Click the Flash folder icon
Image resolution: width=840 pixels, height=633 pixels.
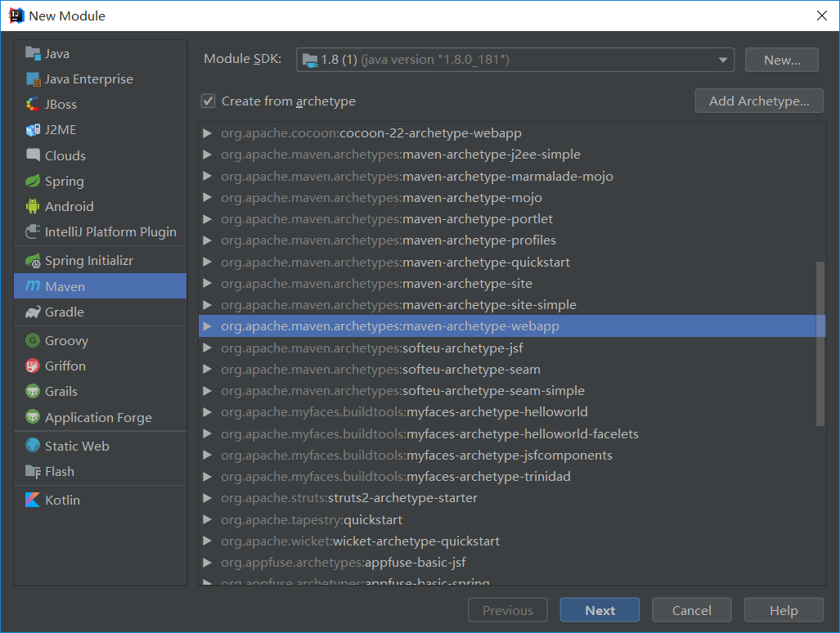(33, 472)
